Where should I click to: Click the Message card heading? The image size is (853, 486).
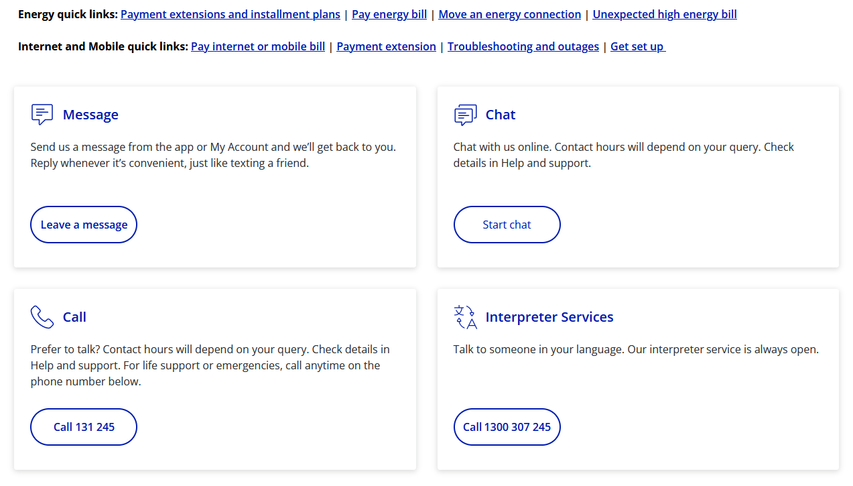pyautogui.click(x=90, y=115)
